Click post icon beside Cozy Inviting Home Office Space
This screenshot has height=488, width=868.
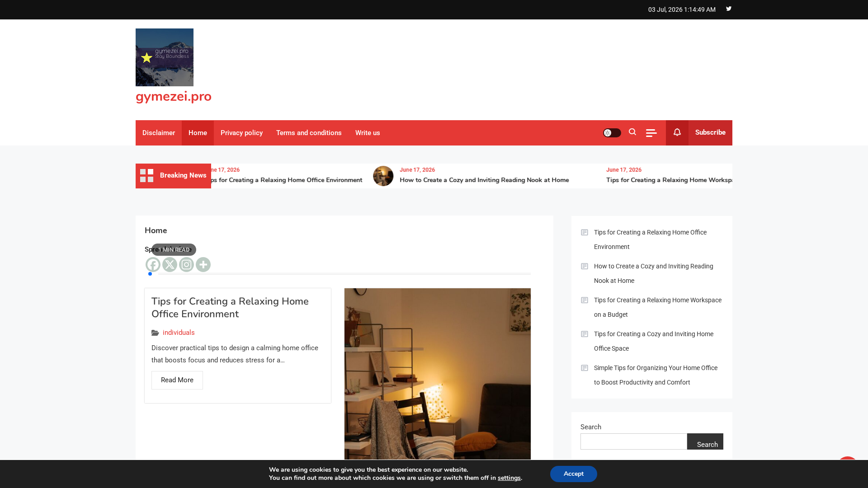585,334
